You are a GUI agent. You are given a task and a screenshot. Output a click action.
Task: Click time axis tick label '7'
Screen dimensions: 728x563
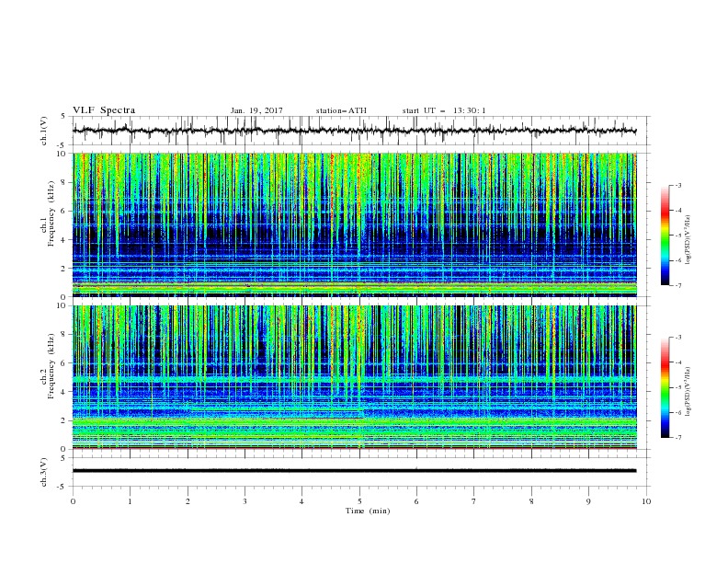coord(474,501)
